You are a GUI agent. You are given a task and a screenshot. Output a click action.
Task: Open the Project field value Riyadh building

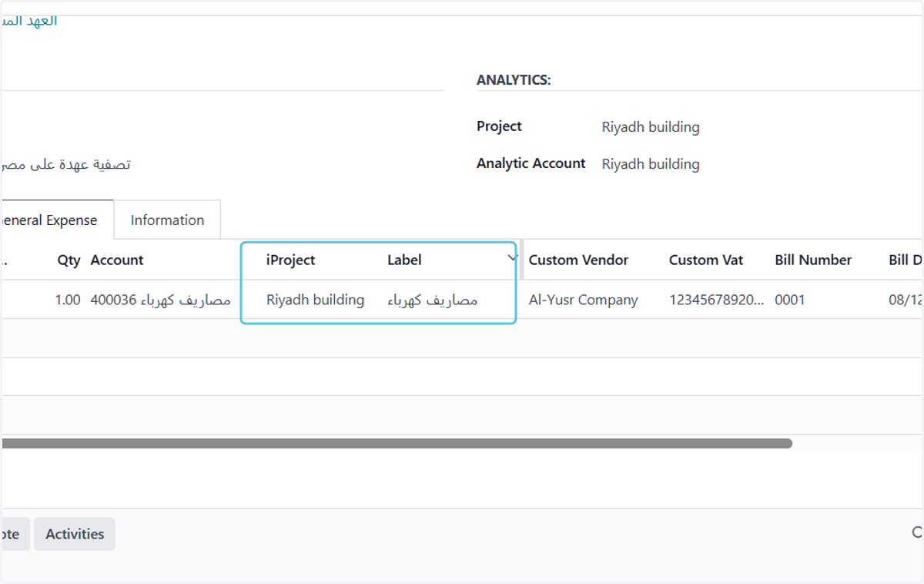click(651, 127)
